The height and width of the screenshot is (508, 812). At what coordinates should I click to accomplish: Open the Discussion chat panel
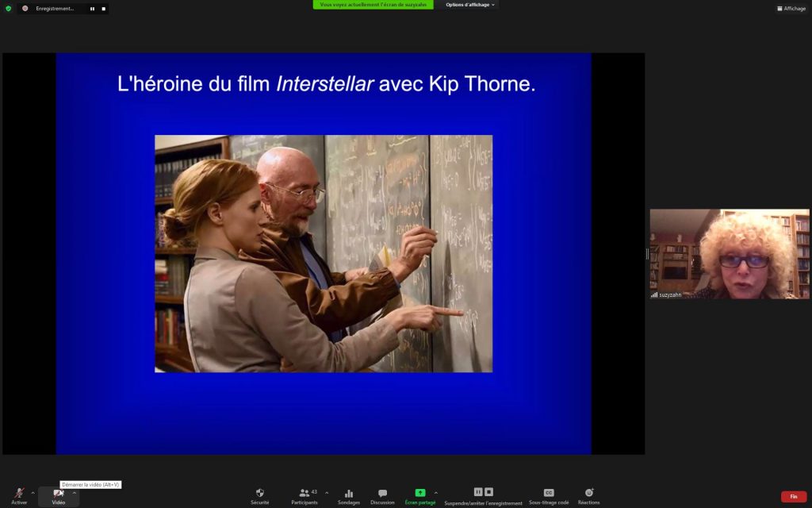point(382,496)
